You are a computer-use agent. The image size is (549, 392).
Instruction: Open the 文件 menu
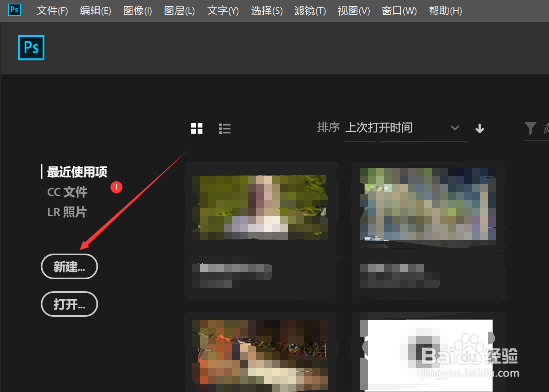52,11
